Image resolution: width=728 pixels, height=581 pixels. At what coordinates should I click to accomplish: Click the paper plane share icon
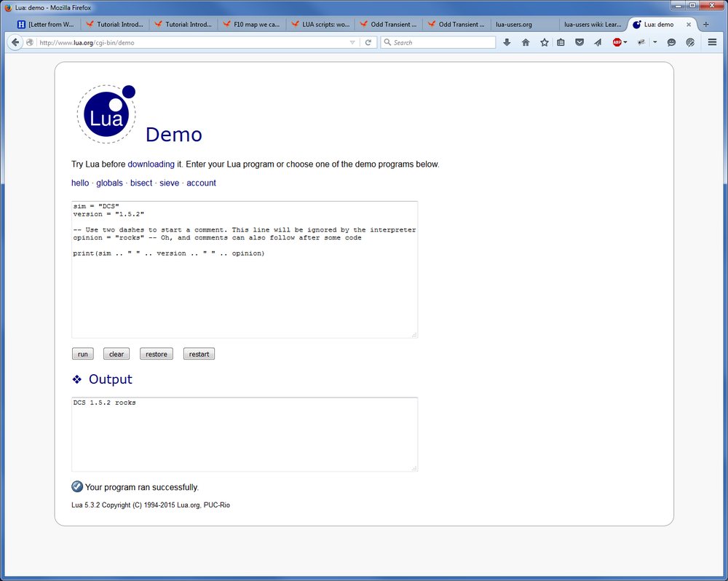(x=598, y=42)
